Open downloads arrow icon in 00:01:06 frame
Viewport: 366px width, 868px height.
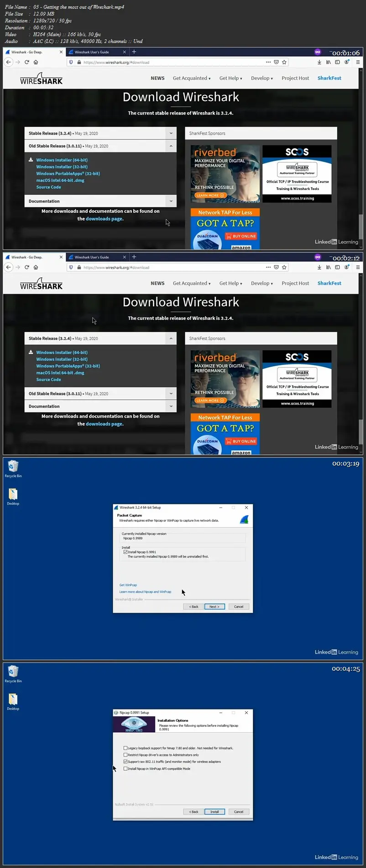pos(319,62)
